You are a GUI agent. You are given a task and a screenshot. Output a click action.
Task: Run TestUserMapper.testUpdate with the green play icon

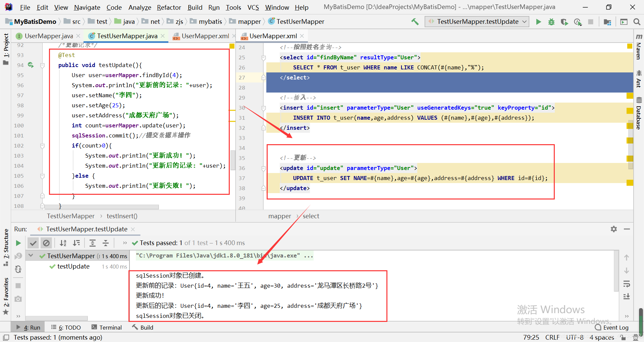click(538, 22)
